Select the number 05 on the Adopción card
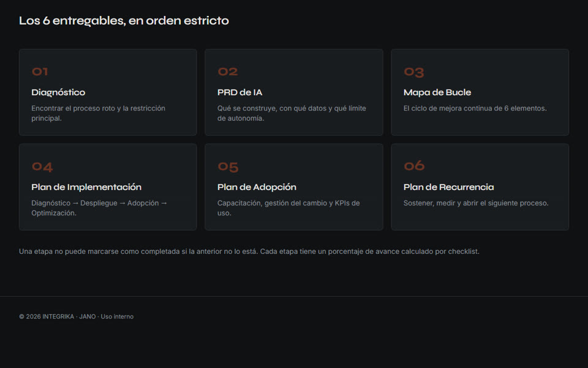 coord(228,167)
